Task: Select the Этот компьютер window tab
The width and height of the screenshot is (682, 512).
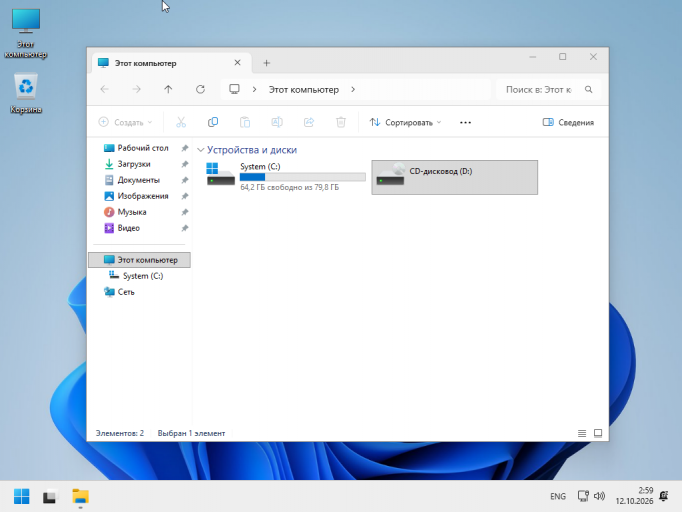Action: (x=171, y=63)
